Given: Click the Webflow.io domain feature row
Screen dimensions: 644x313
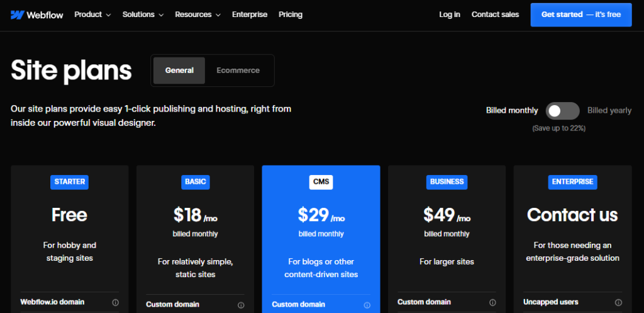Looking at the screenshot, I should point(69,302).
